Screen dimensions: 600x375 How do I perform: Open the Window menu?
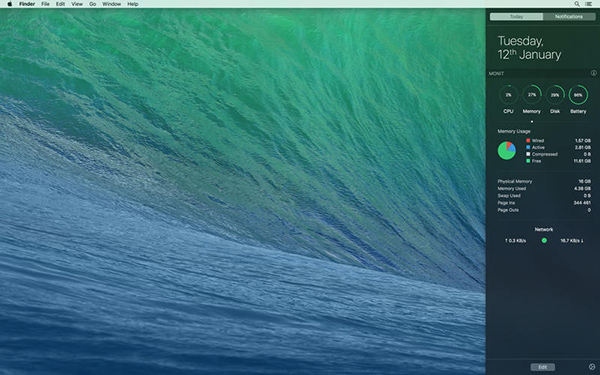click(x=111, y=4)
